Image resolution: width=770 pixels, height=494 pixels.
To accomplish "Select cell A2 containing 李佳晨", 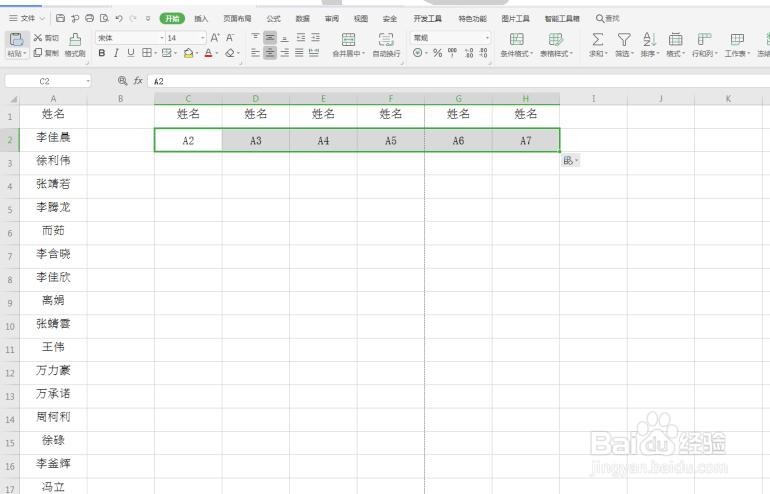I will 53,139.
